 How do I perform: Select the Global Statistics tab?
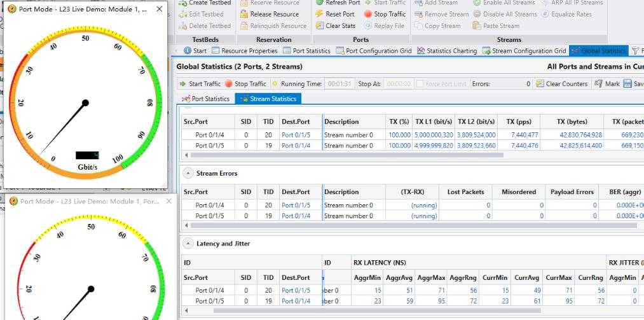[x=599, y=51]
